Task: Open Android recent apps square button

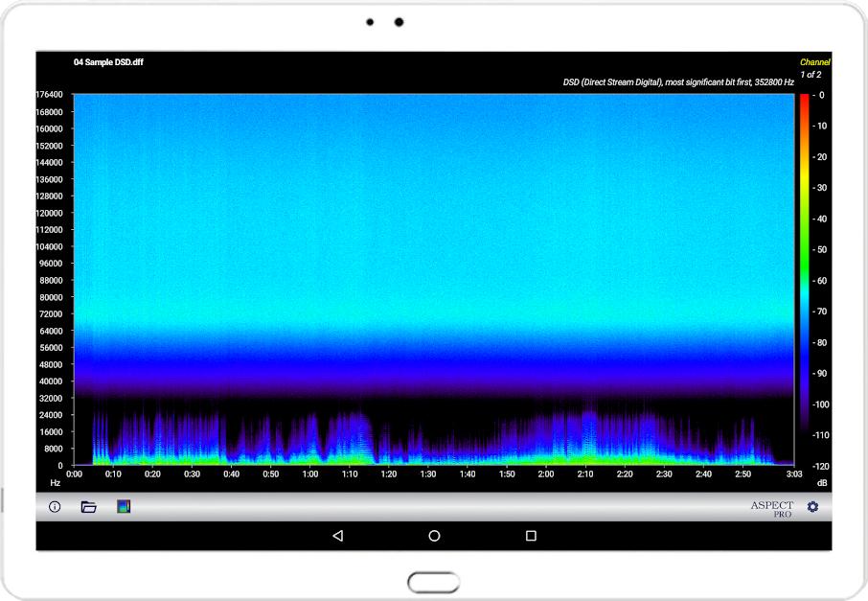Action: [531, 536]
